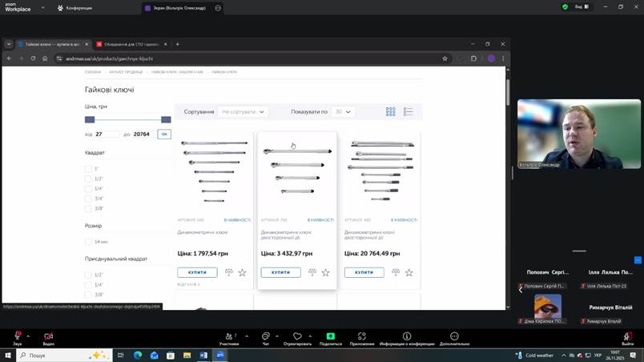644x362 pixels.
Task: Switch to list view layout icon
Action: (408, 112)
